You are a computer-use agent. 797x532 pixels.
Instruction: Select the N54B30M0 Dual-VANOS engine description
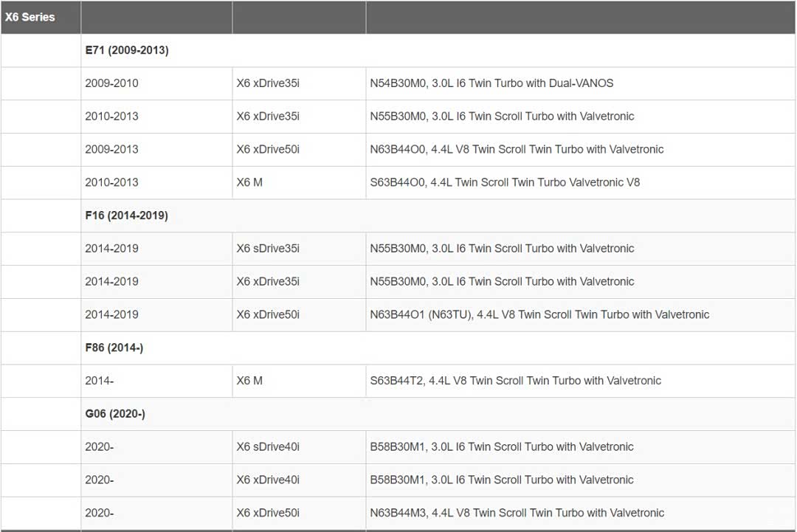[x=491, y=83]
